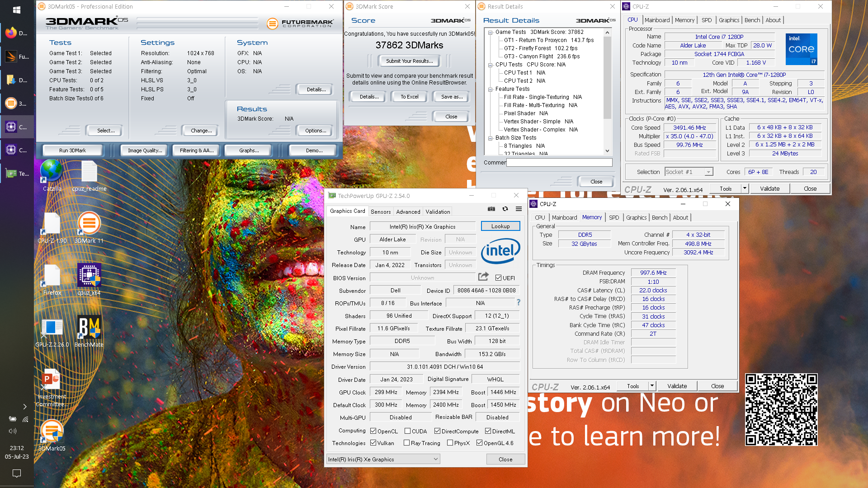Open the file explorer taskbar item
868x488 pixels.
point(17,80)
